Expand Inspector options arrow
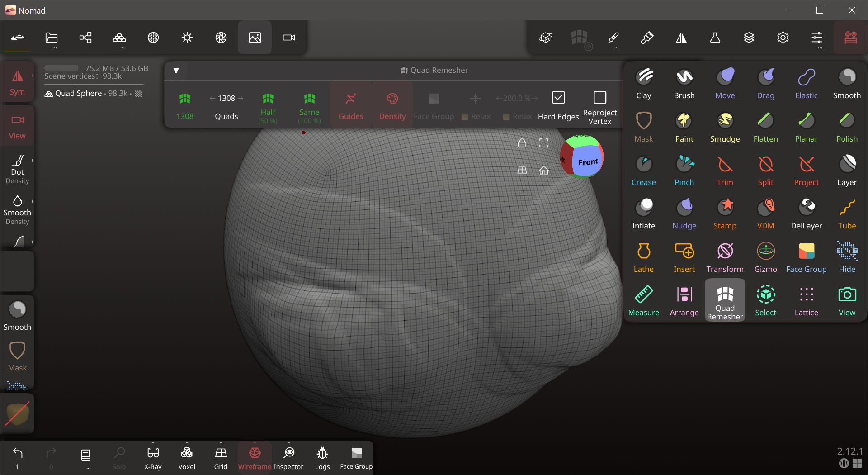Image resolution: width=868 pixels, height=475 pixels. (x=288, y=443)
